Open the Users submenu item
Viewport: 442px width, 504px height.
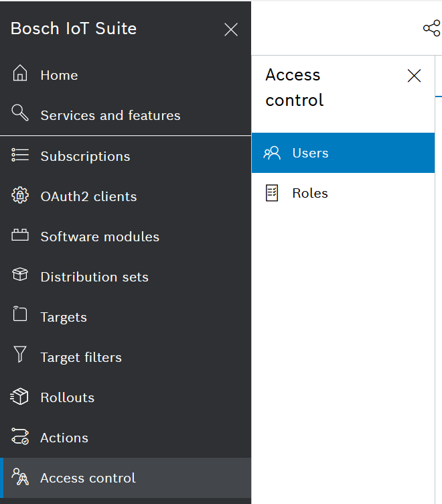(x=310, y=153)
